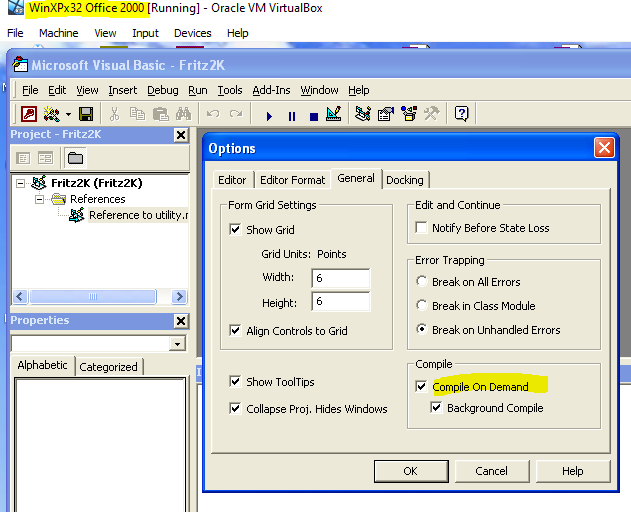Click Project panel scroll left arrow
Image resolution: width=631 pixels, height=512 pixels.
[x=20, y=297]
